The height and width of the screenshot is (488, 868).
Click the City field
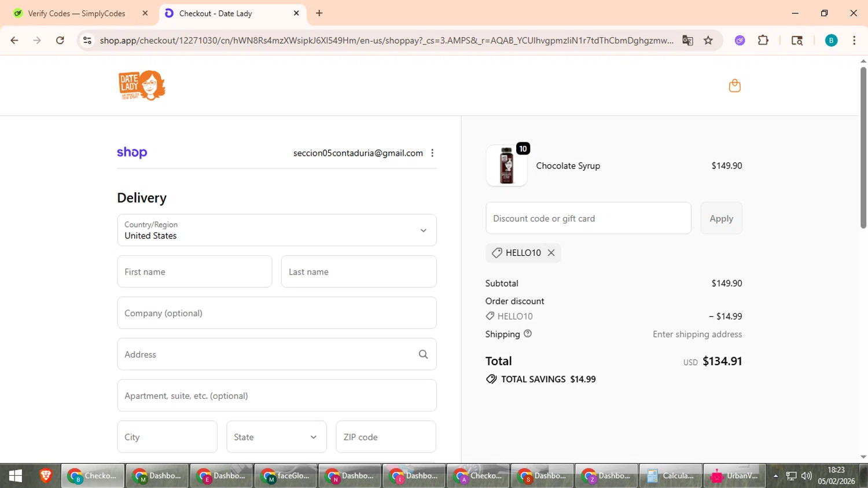(x=167, y=437)
